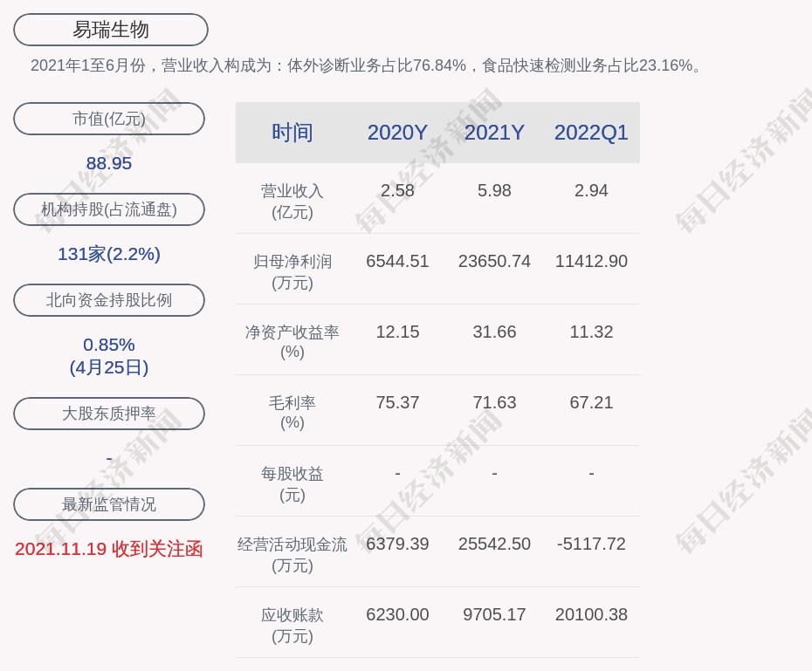Select the 经营活动现金流 (万元) row label

click(x=292, y=555)
